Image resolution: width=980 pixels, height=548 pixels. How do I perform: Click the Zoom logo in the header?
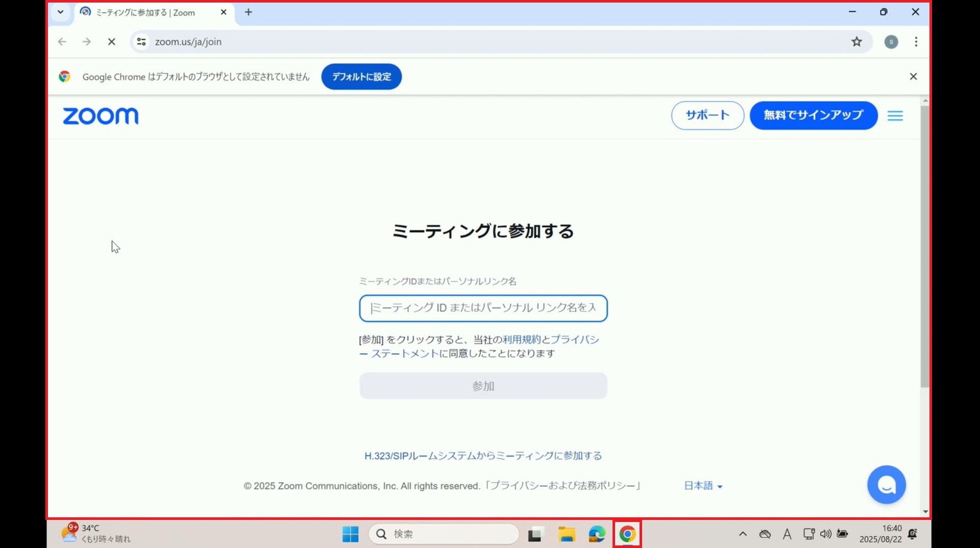[101, 116]
